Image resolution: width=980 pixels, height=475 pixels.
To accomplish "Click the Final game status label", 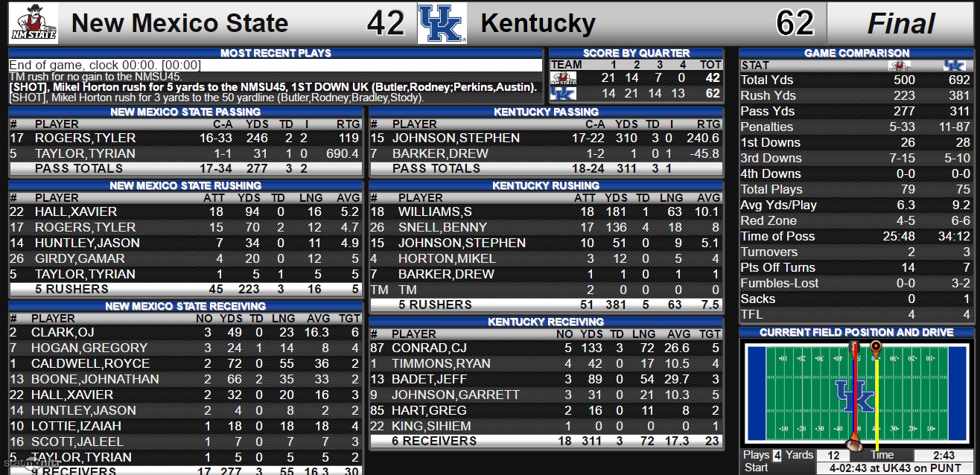I will click(901, 24).
